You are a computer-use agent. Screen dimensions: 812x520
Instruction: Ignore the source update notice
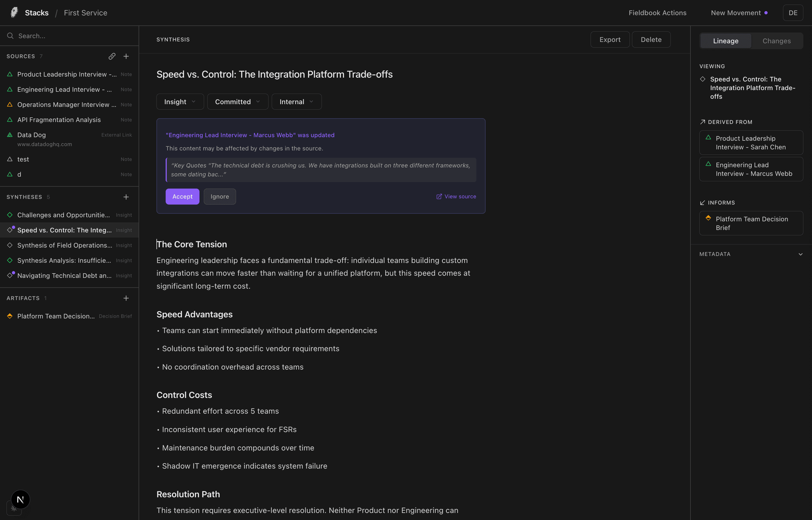[x=220, y=196]
